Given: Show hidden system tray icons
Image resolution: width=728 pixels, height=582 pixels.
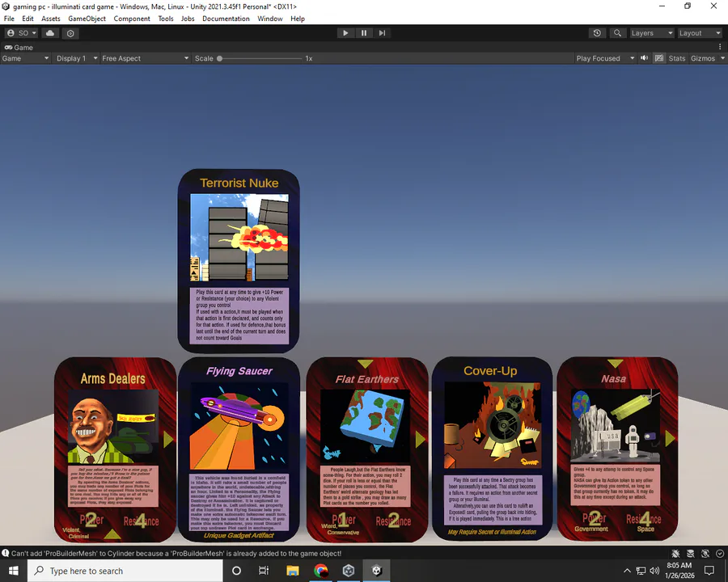Looking at the screenshot, I should pos(627,571).
